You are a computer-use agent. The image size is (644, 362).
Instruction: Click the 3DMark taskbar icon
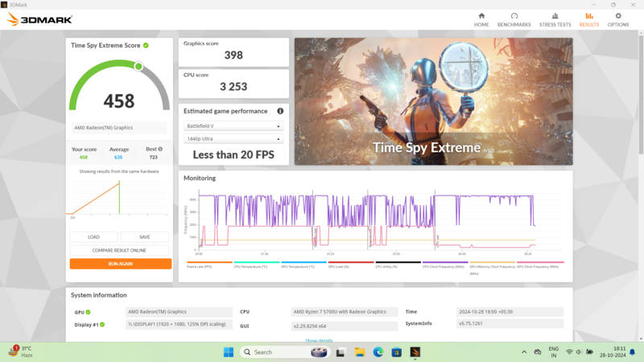pos(415,352)
